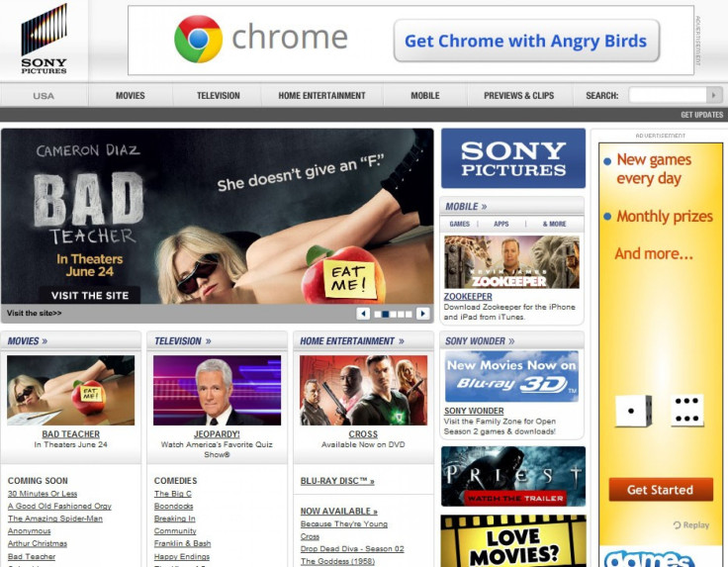Select the second carousel slide indicator
Viewport: 728px width, 567px height.
click(386, 315)
